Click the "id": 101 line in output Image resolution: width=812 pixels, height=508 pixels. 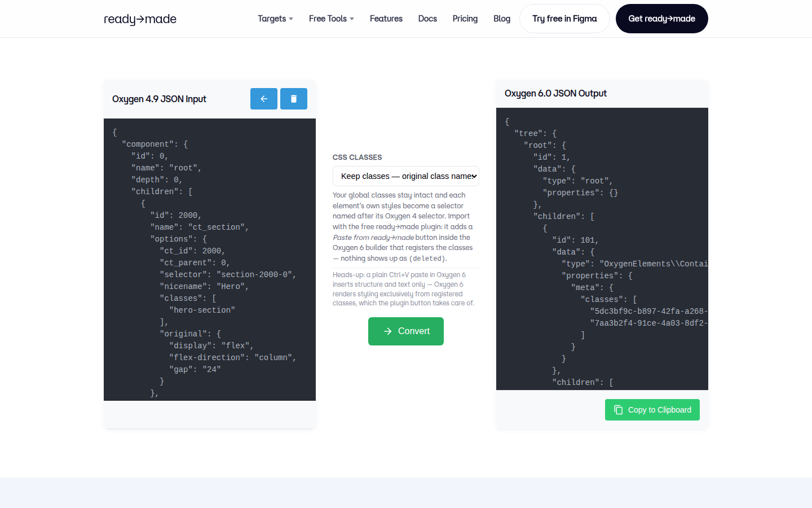pos(575,240)
